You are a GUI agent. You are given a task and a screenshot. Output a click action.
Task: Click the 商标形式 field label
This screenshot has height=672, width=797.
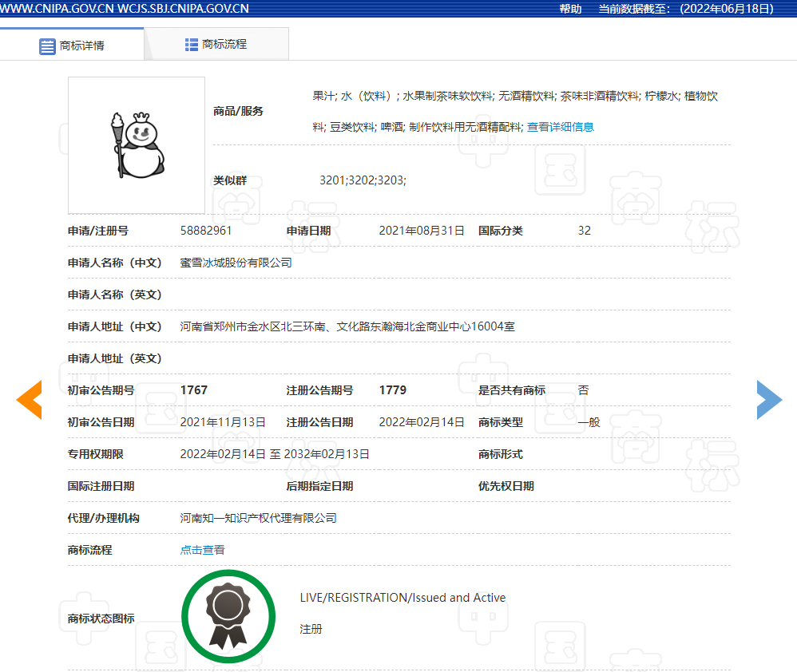tap(501, 454)
